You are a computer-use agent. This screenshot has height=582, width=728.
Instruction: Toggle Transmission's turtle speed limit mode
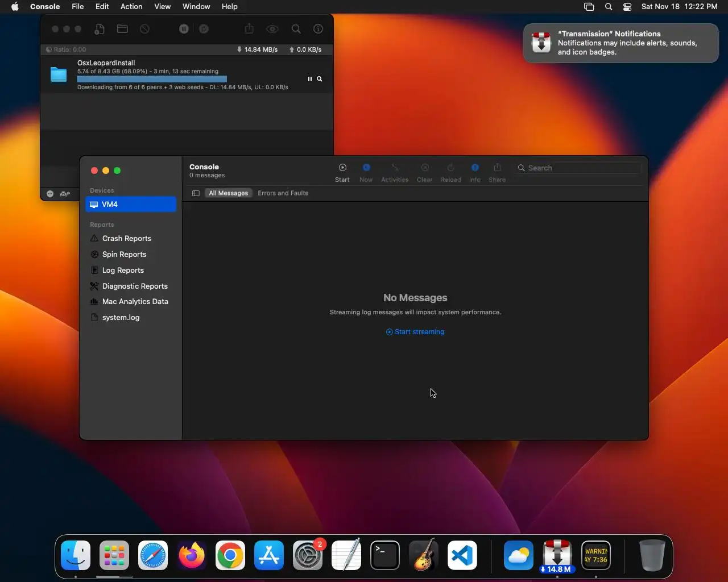(x=65, y=194)
